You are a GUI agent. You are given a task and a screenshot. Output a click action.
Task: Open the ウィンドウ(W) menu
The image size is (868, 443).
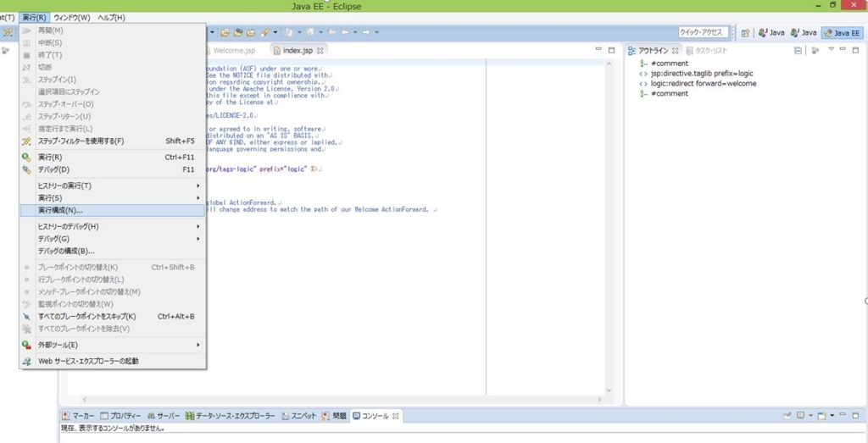[72, 18]
